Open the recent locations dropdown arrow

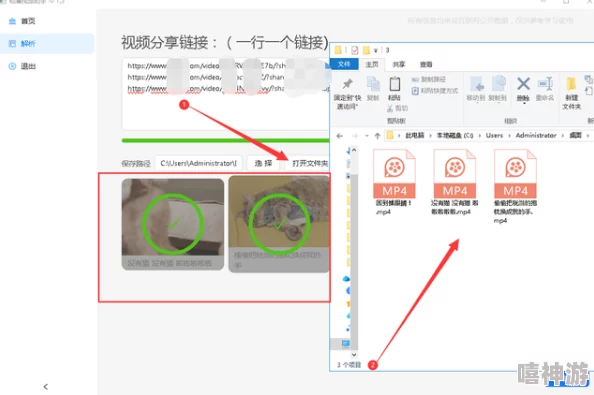click(x=366, y=136)
